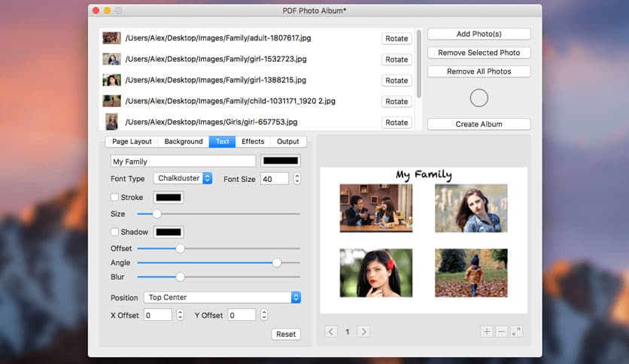Go to the next preview page
629x364 pixels.
[363, 332]
